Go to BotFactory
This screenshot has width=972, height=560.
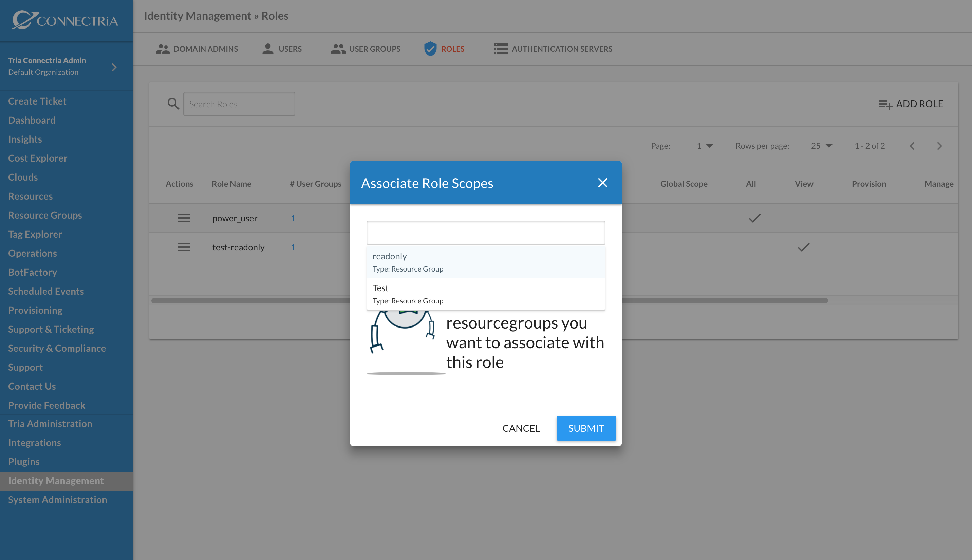pos(33,272)
